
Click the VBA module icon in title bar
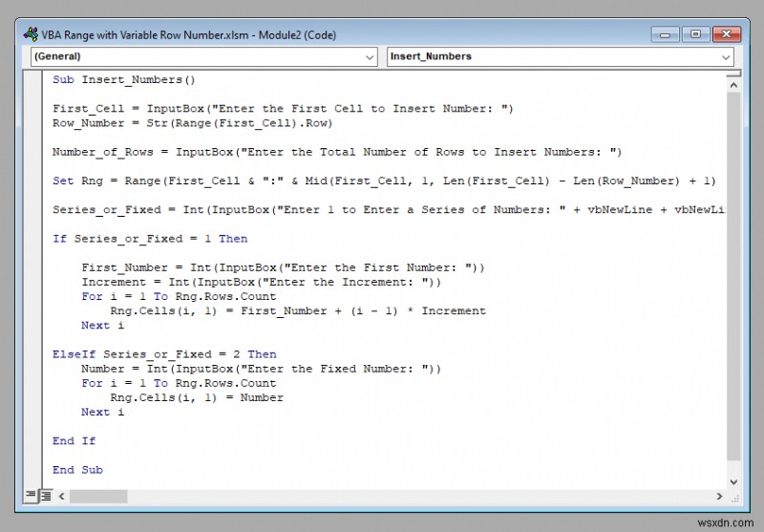click(x=32, y=34)
